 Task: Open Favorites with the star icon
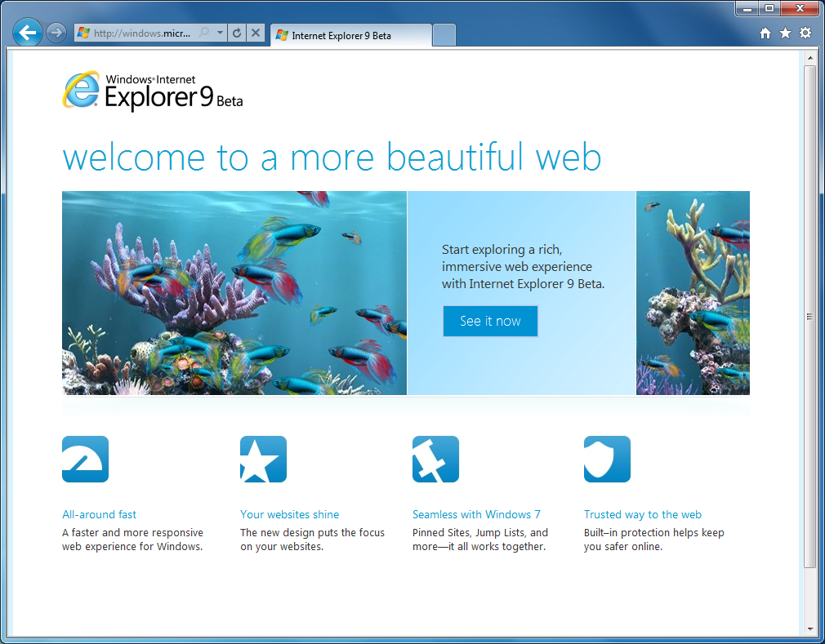[x=785, y=33]
